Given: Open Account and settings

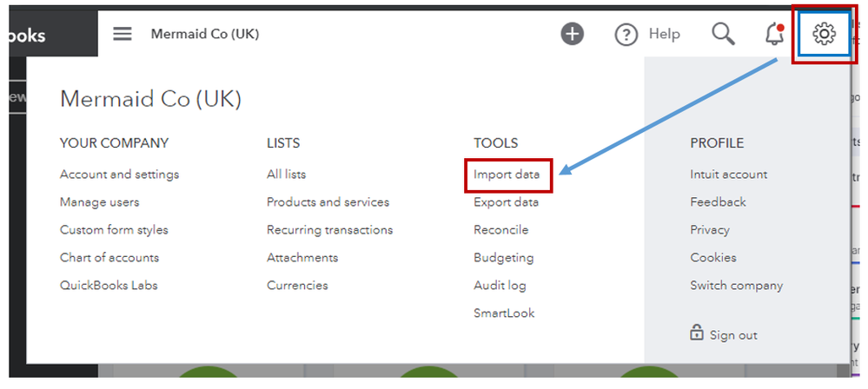Looking at the screenshot, I should coord(120,175).
